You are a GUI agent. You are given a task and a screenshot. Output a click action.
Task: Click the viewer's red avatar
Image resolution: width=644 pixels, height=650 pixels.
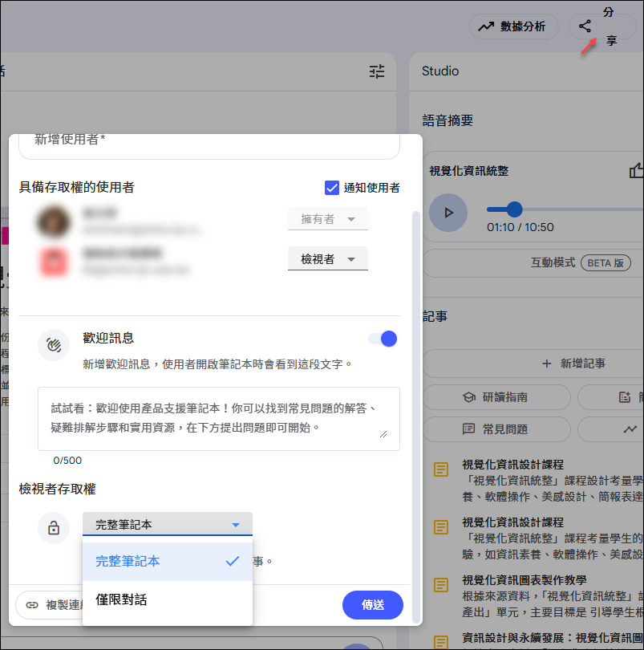(x=54, y=261)
